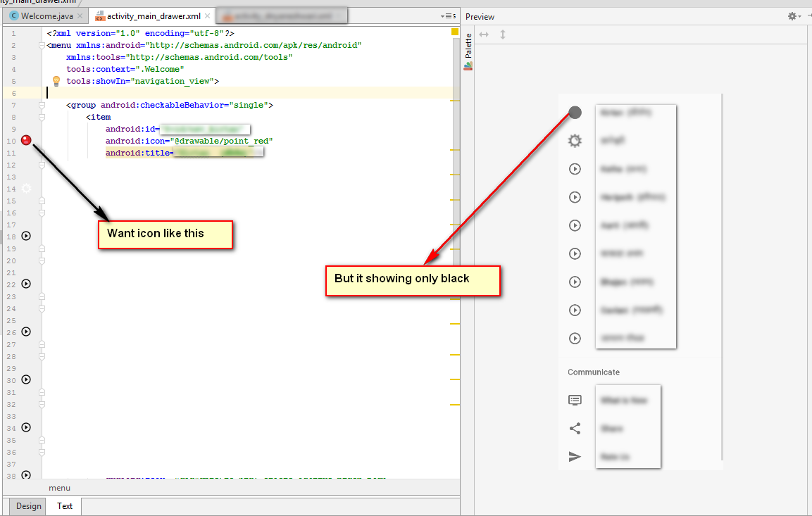Click the send arrow icon under Communicate
Screen dimensions: 812x516
point(575,457)
